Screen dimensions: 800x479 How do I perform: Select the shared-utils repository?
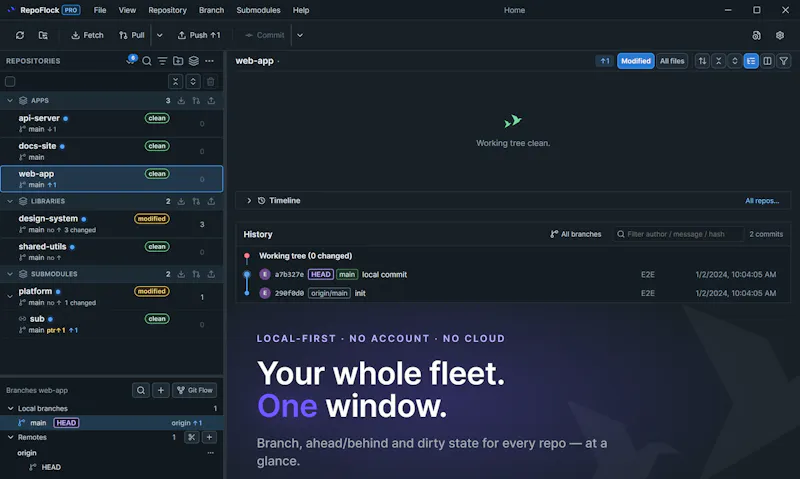[112, 251]
